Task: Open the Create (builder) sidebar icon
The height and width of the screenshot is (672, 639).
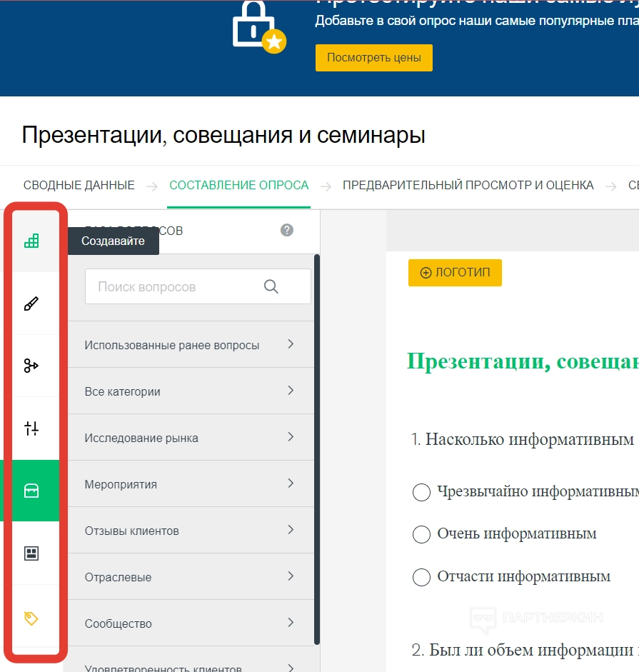Action: tap(31, 241)
